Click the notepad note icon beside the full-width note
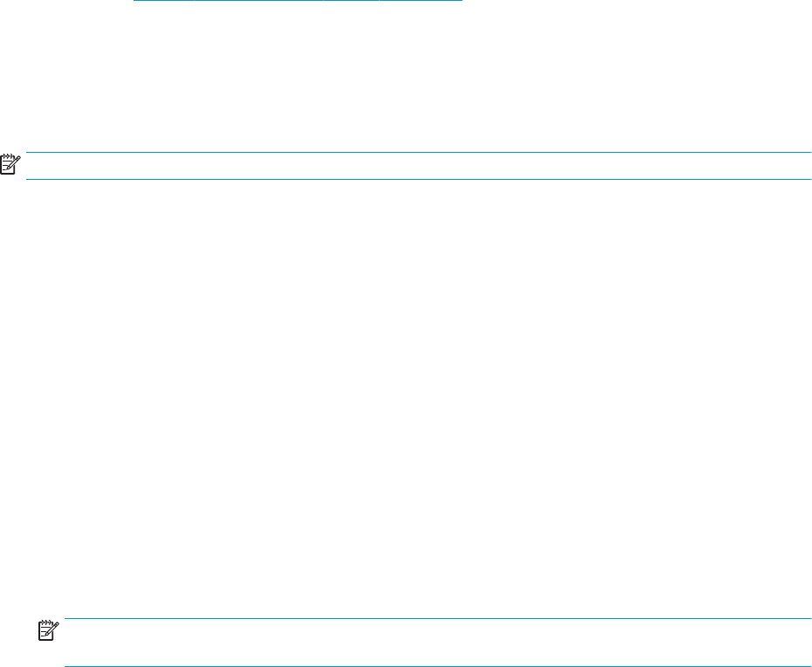 coord(10,163)
